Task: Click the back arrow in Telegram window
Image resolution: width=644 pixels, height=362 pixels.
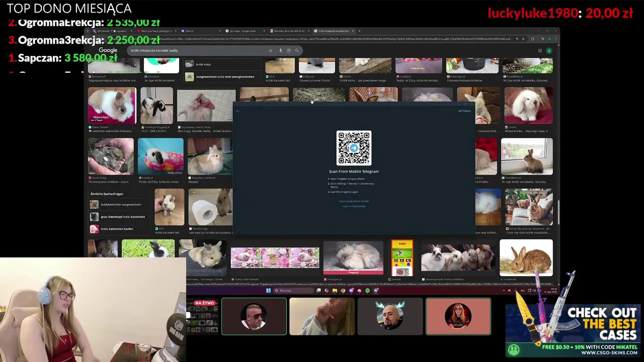Action: 238,111
